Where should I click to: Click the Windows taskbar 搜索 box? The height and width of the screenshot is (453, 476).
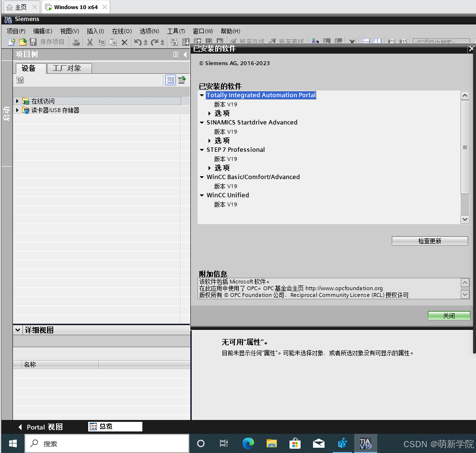click(107, 443)
